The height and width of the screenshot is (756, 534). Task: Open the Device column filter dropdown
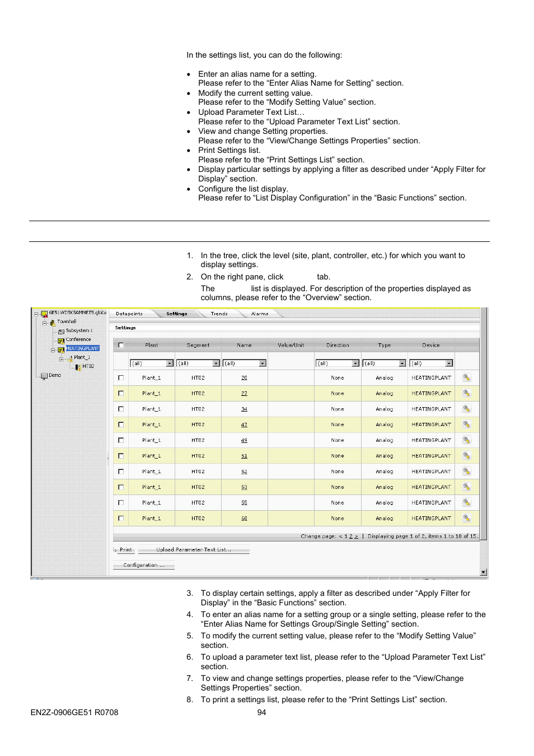(449, 363)
